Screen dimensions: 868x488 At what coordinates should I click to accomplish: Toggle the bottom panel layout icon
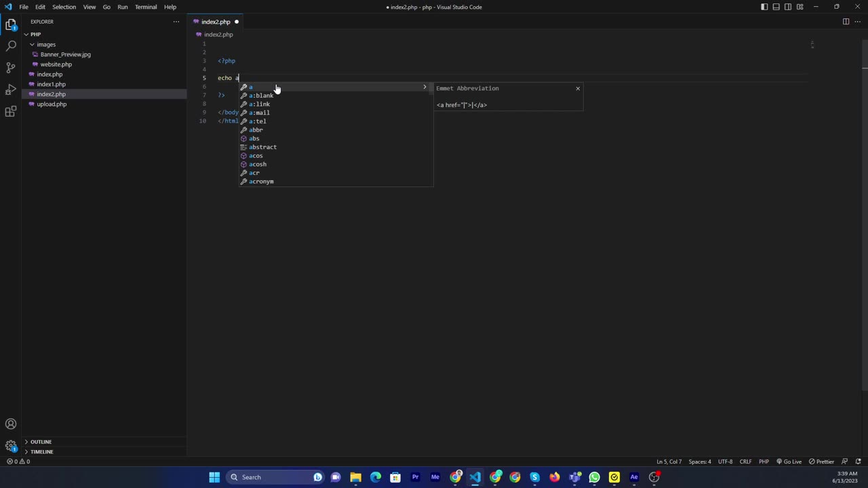tap(776, 7)
